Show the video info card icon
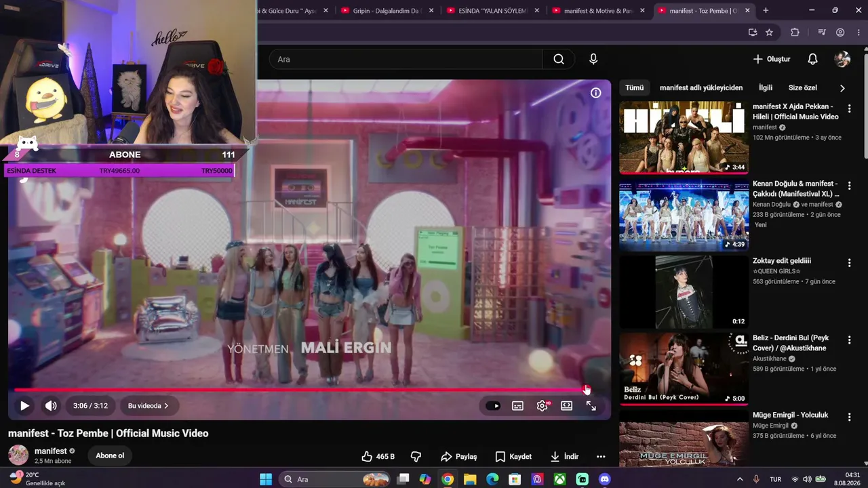This screenshot has width=868, height=488. (x=595, y=93)
